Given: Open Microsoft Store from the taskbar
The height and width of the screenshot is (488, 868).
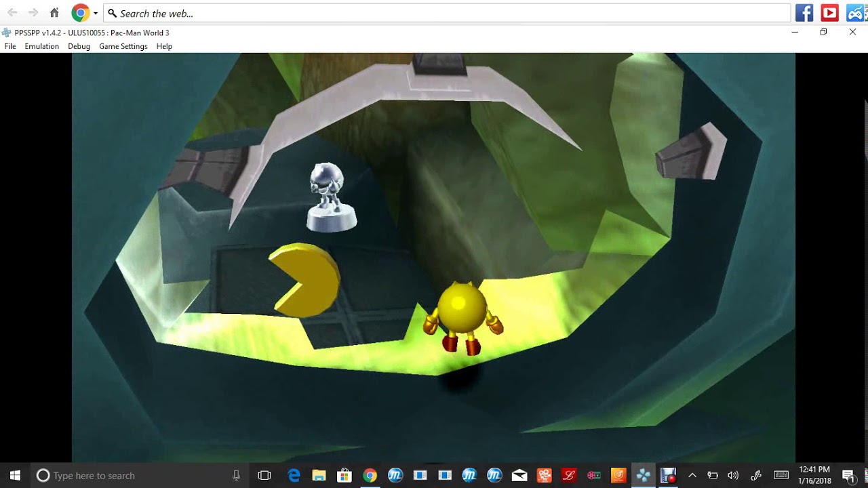Looking at the screenshot, I should [344, 475].
